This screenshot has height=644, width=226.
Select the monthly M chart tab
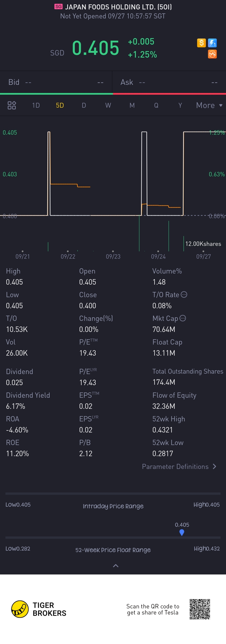pyautogui.click(x=132, y=105)
